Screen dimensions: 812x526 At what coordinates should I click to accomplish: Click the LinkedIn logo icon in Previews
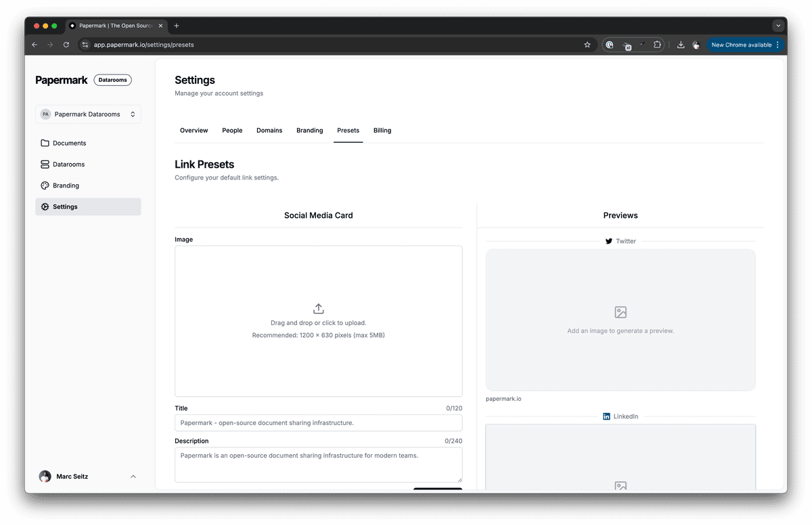click(x=606, y=416)
